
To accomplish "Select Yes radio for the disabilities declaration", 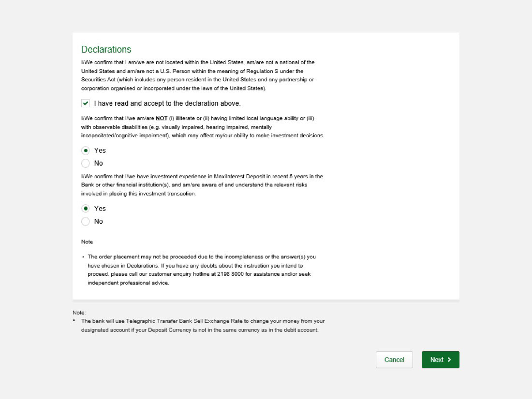I will coord(86,150).
